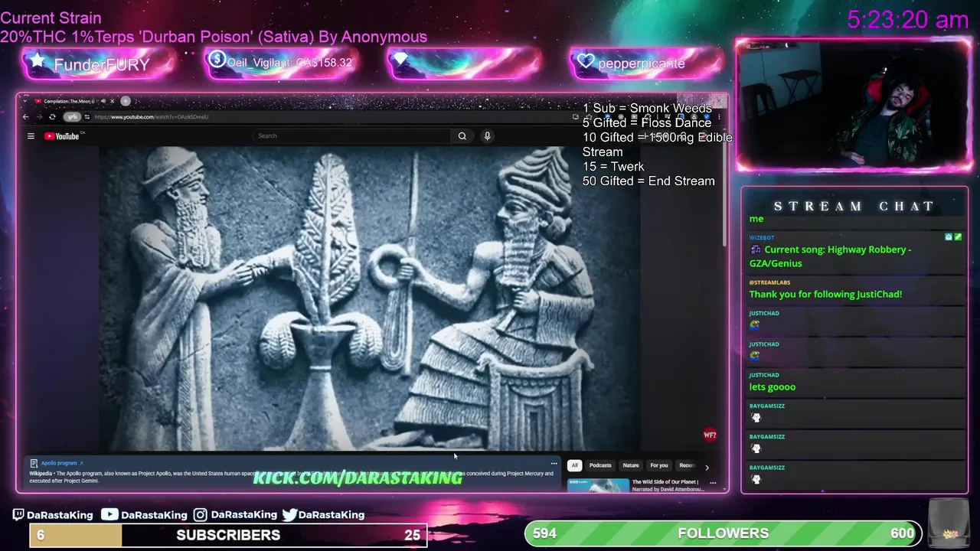Go back with the browser back arrow
Viewport: 980px width, 551px height.
coord(25,117)
